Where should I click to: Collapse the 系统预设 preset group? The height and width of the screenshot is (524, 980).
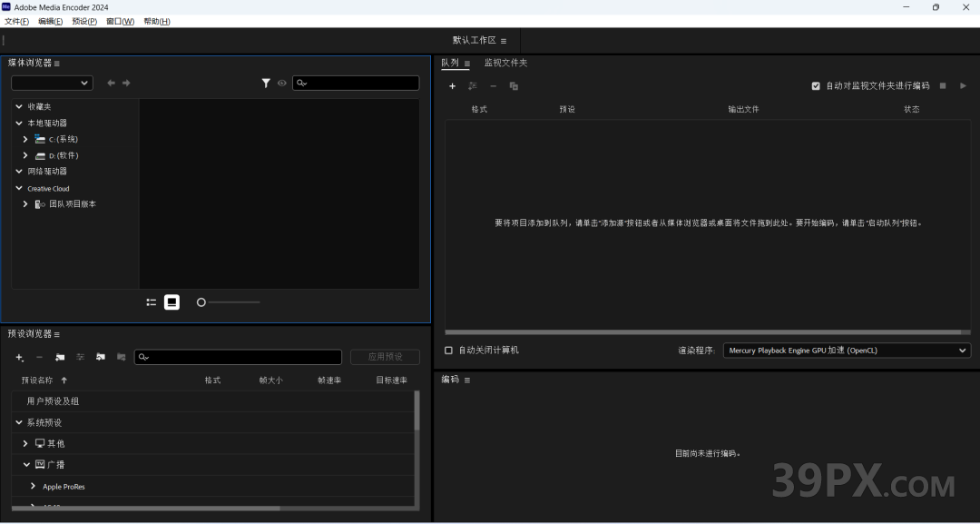[x=19, y=422]
